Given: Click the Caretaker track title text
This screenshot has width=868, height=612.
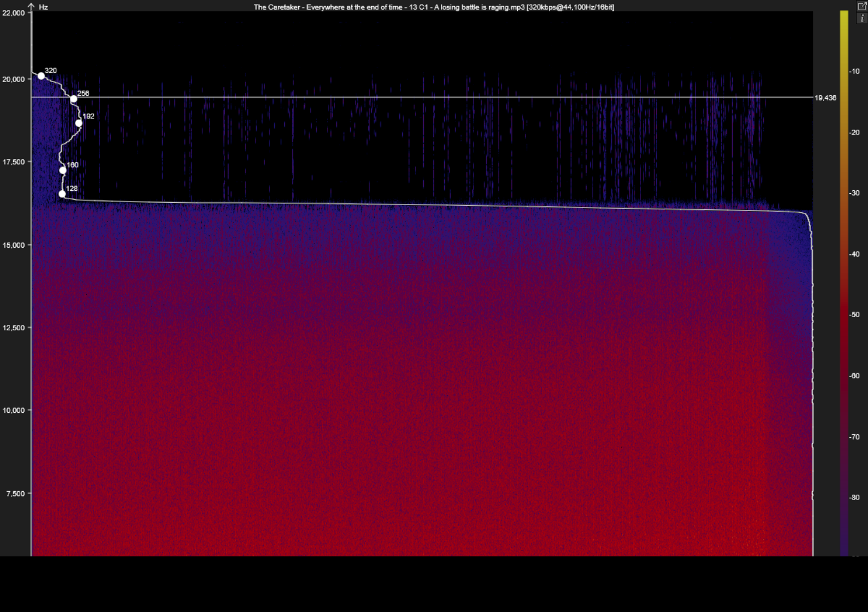Looking at the screenshot, I should coord(434,7).
